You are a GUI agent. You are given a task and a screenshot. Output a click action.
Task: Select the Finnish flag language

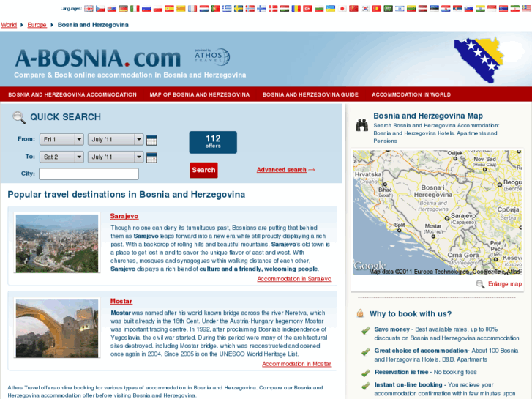pyautogui.click(x=261, y=9)
